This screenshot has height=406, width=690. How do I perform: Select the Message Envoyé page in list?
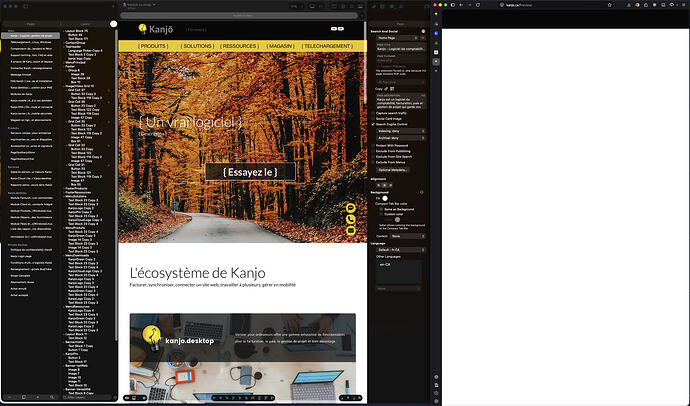pyautogui.click(x=21, y=75)
